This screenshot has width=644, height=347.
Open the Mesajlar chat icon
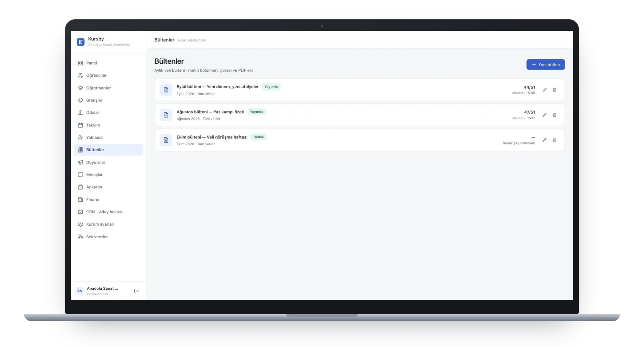coord(80,175)
